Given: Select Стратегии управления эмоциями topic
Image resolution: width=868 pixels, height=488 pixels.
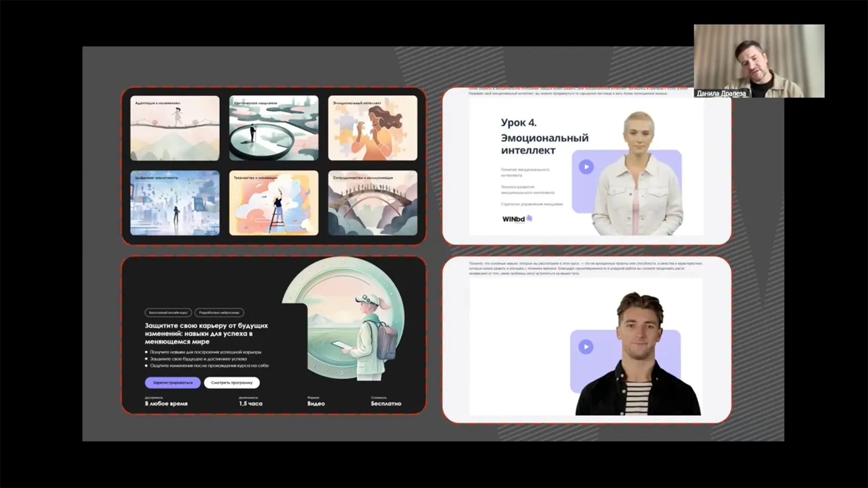Looking at the screenshot, I should click(532, 204).
